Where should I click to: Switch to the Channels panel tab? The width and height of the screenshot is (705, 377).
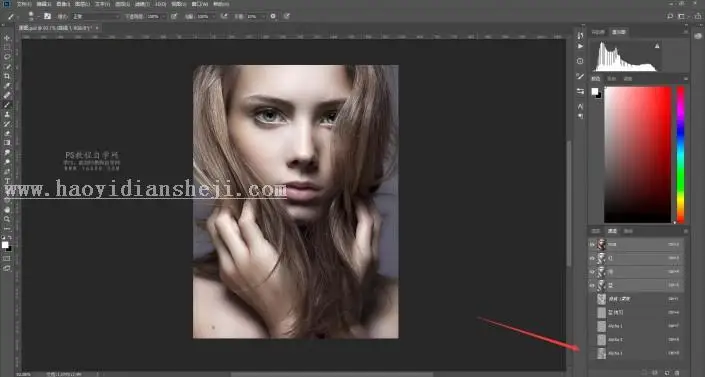click(x=612, y=231)
